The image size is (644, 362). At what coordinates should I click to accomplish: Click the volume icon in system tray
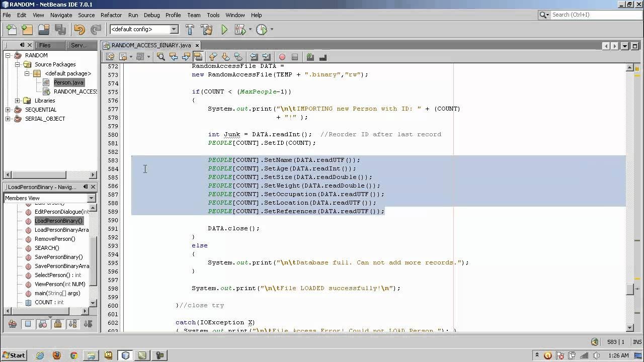[596, 355]
